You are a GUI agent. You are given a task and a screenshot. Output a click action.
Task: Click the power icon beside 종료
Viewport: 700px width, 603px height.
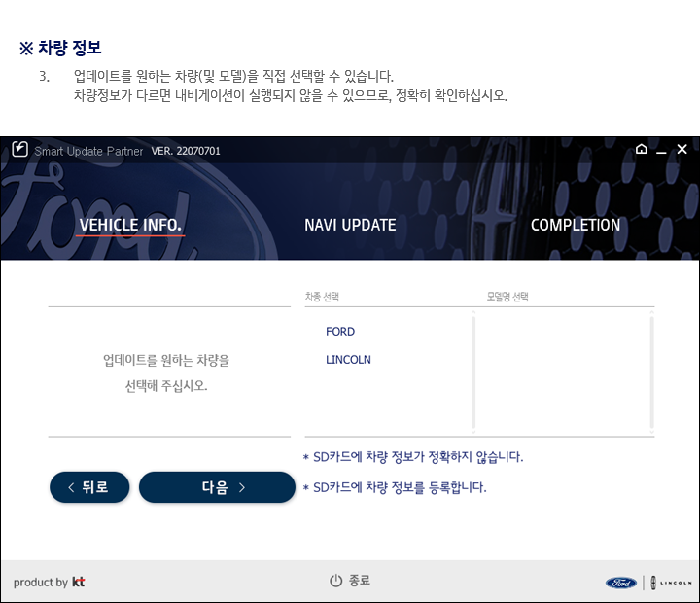pyautogui.click(x=335, y=581)
